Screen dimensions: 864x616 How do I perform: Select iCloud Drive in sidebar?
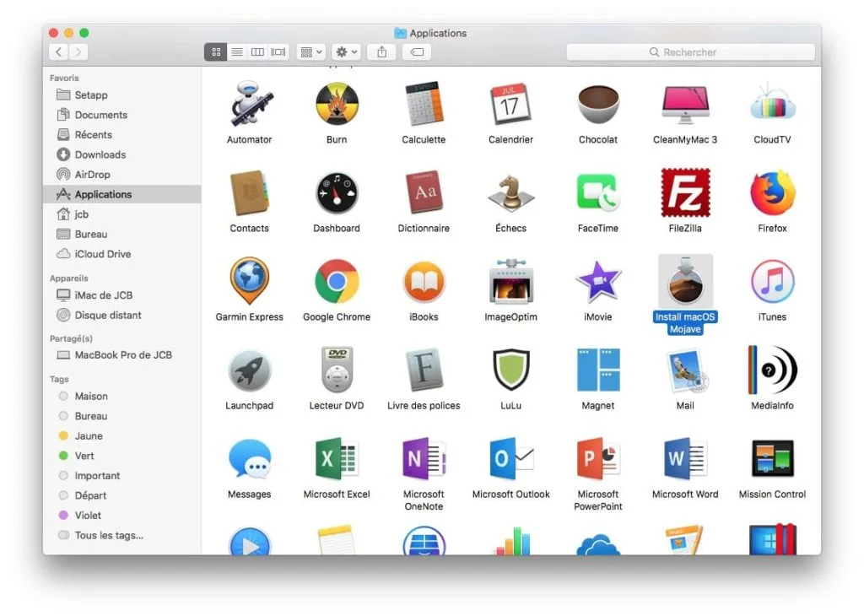(122, 253)
